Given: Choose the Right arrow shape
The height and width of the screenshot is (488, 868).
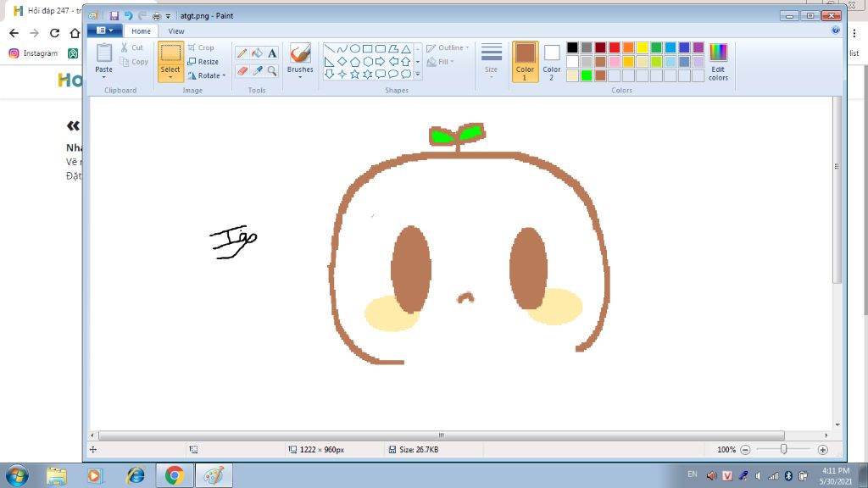Looking at the screenshot, I should pyautogui.click(x=381, y=61).
